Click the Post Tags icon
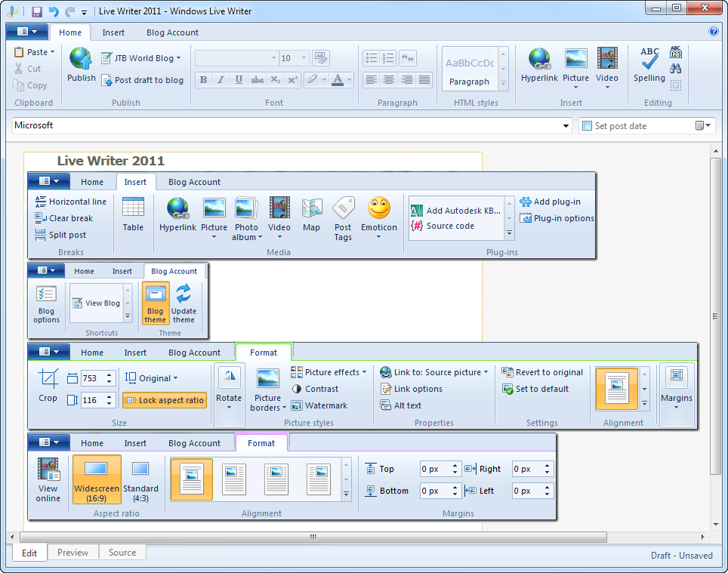This screenshot has height=573, width=728. (x=343, y=209)
